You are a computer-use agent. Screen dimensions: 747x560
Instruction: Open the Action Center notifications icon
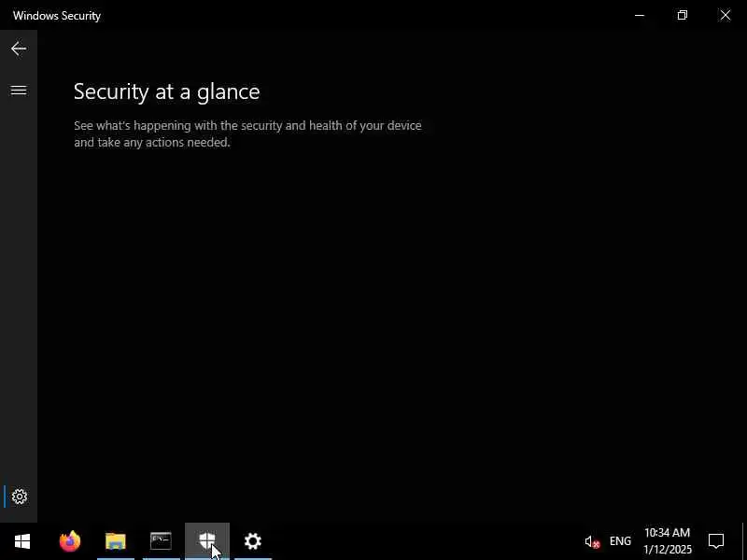tap(716, 541)
